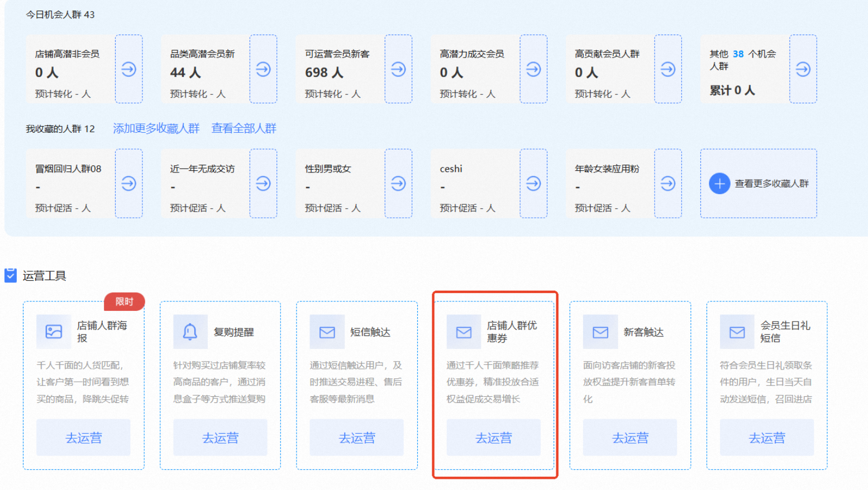Click the 我收藏的人群 12 label
The height and width of the screenshot is (490, 868).
60,129
